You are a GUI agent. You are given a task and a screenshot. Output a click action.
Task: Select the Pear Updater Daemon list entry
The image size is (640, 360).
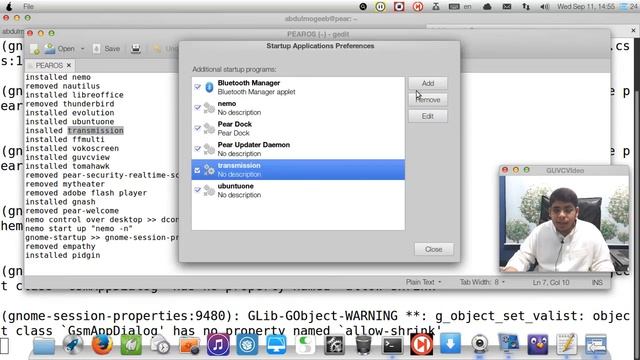point(298,149)
